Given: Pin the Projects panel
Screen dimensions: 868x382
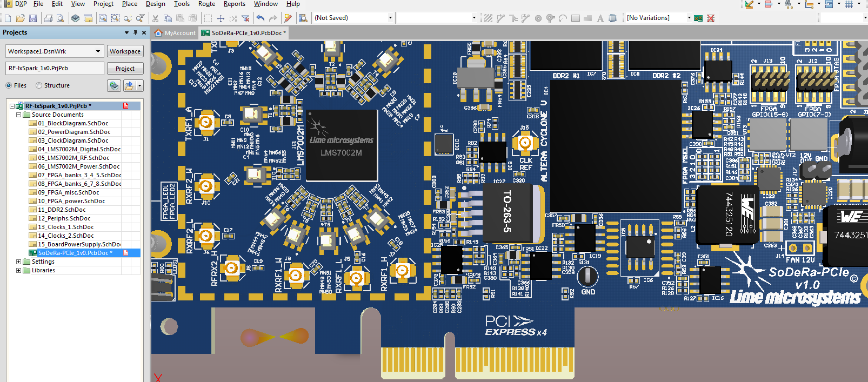Looking at the screenshot, I should point(135,33).
